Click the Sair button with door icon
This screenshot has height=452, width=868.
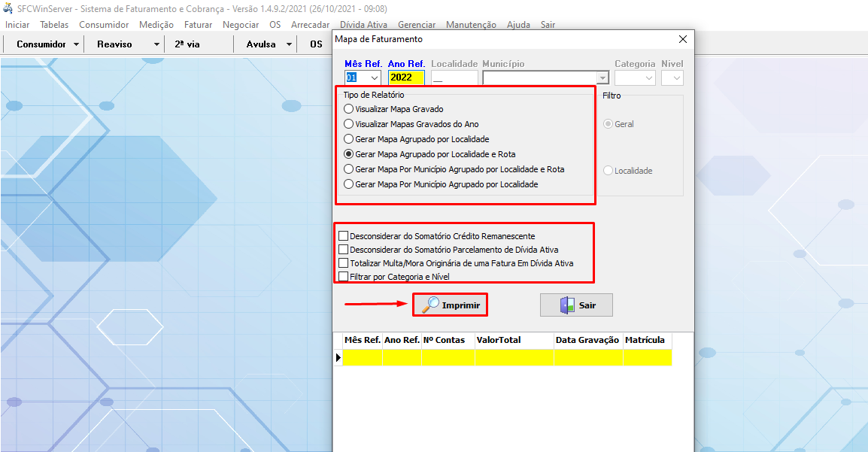(x=576, y=305)
